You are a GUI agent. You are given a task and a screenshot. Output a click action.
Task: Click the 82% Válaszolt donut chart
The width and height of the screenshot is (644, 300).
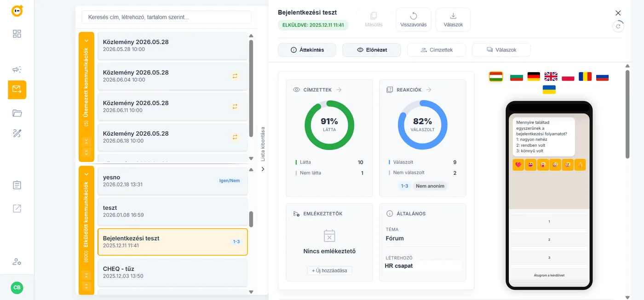tap(422, 125)
